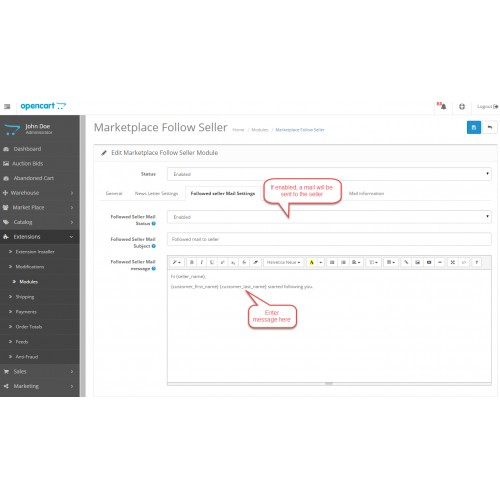Click Followed Seller Mail Subject help icon
The image size is (500, 500).
[x=154, y=246]
